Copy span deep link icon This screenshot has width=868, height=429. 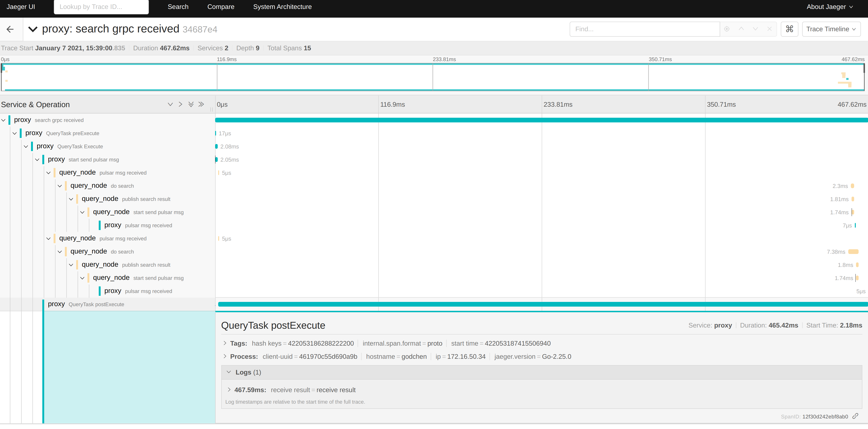[855, 416]
